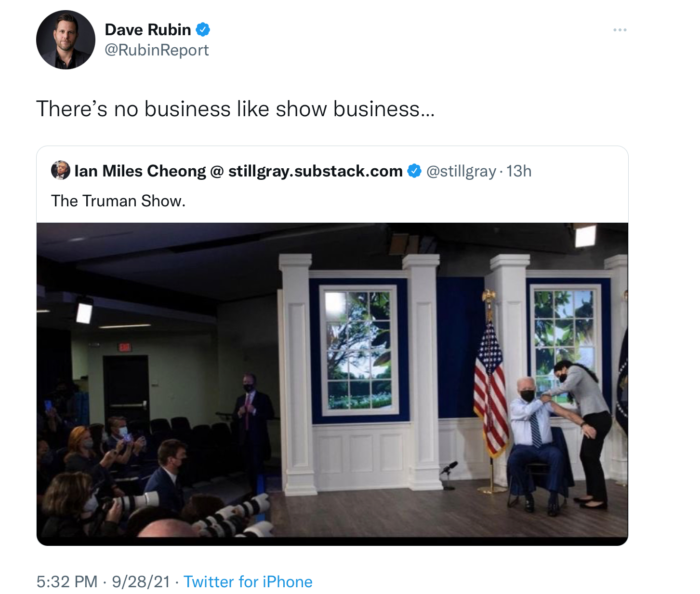Open the 5:32 PM tweet timestamp
Viewport: 700px width, 594px height.
click(x=67, y=581)
